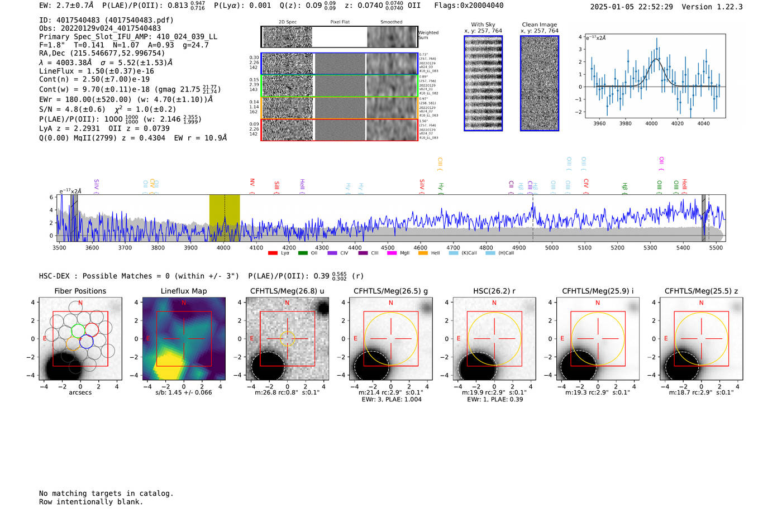The height and width of the screenshot is (532, 782).
Task: Click the m:26.8 rc:0.8" caption
Action: click(287, 392)
